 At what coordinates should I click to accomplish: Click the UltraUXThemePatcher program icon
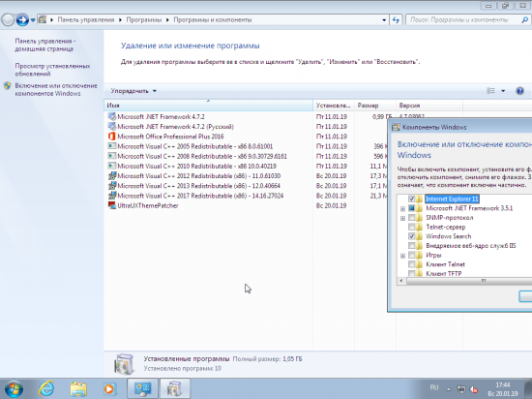coord(111,205)
